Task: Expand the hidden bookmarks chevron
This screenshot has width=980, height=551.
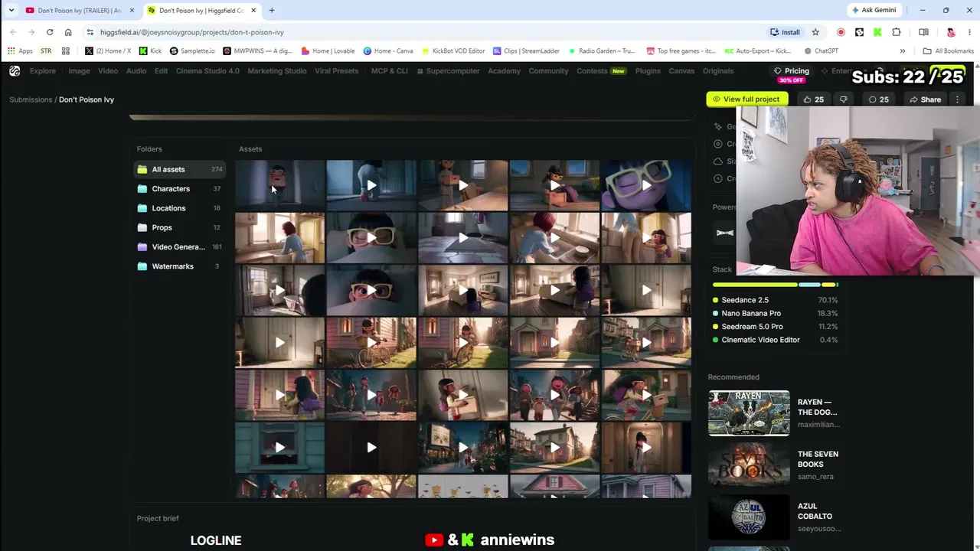Action: coord(902,51)
